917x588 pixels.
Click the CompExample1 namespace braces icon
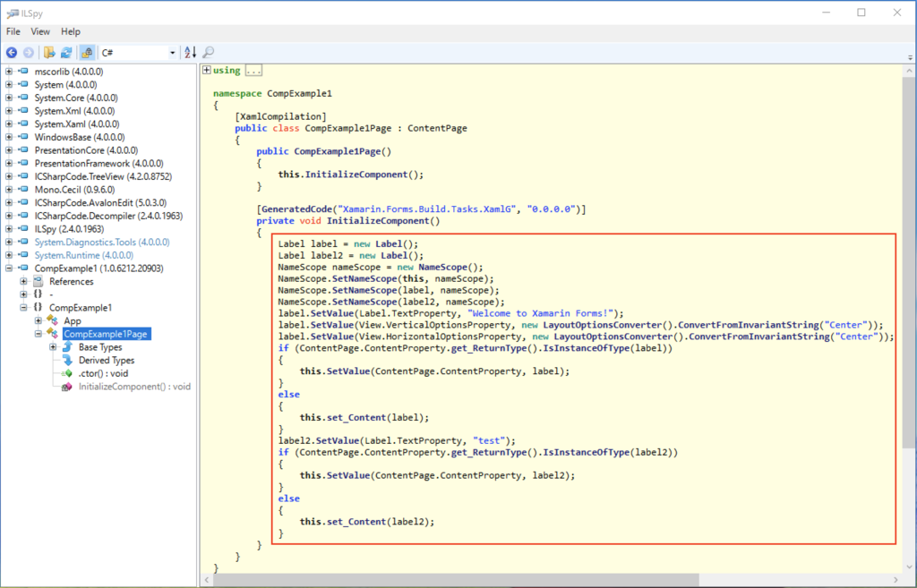[38, 308]
